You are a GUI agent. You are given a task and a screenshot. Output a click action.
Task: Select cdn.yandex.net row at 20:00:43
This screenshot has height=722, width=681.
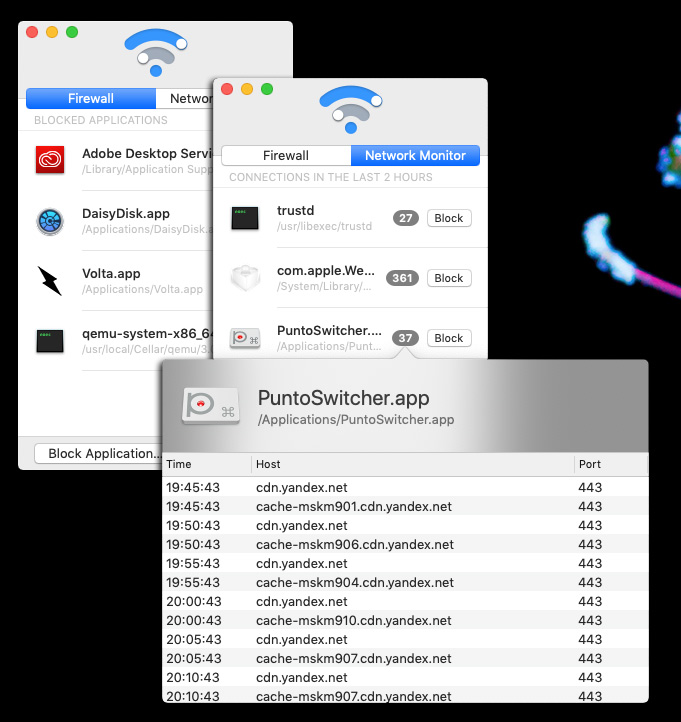(405, 601)
